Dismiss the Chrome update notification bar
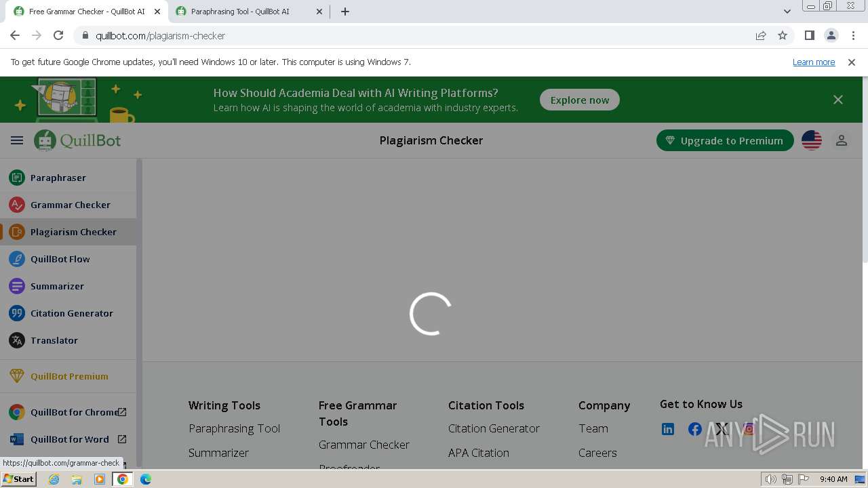The image size is (868, 488). coord(852,62)
